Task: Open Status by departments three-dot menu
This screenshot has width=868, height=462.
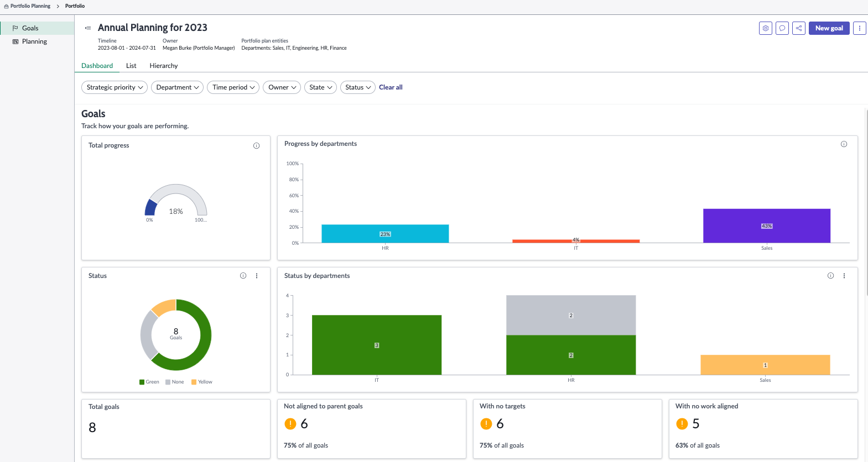Action: 844,276
